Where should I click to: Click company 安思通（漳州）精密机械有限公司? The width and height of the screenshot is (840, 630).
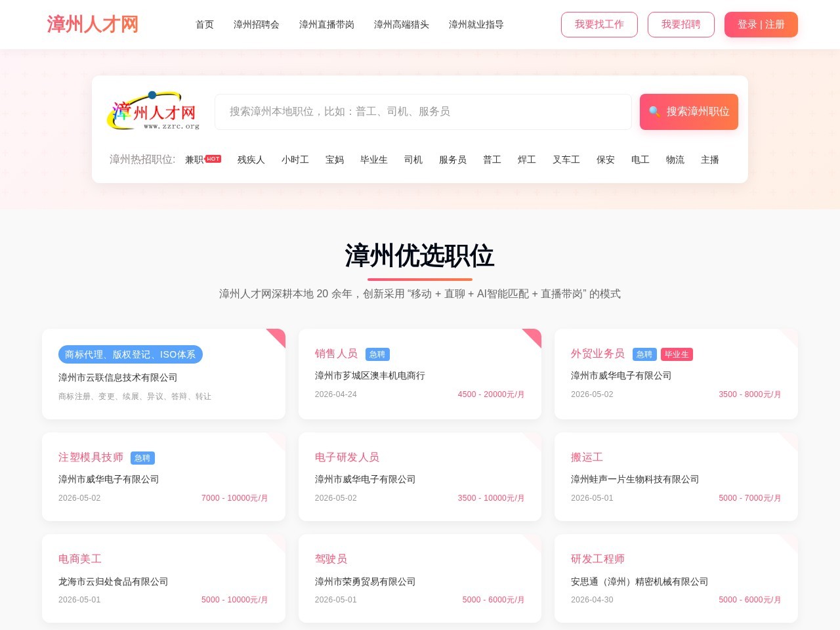[640, 582]
